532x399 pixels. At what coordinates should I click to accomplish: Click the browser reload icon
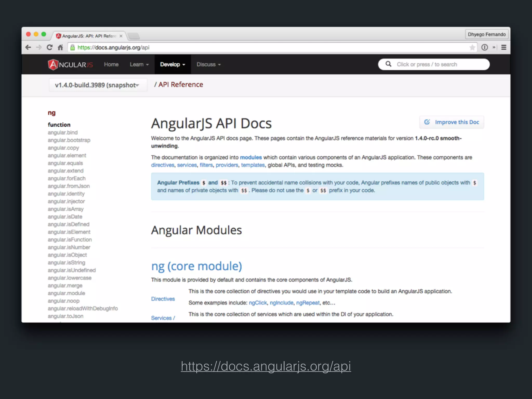pyautogui.click(x=49, y=47)
